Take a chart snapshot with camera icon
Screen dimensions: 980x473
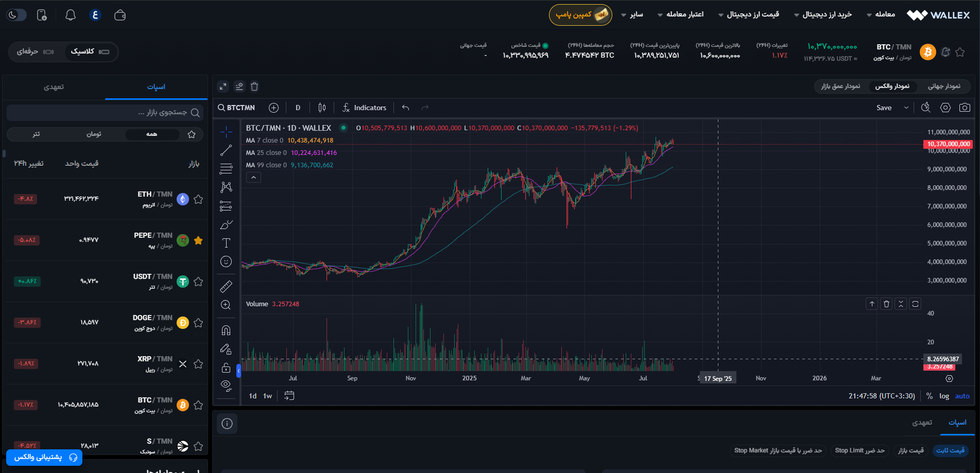coord(965,108)
